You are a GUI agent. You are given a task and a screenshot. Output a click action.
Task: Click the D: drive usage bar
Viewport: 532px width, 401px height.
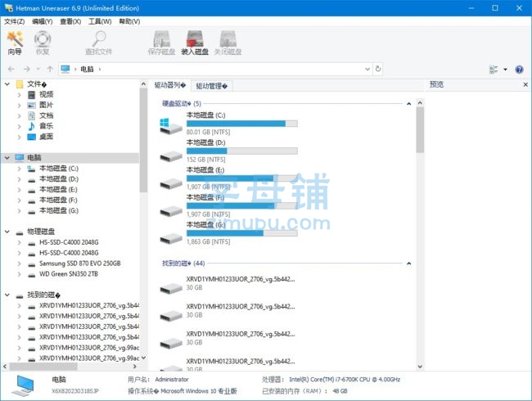pyautogui.click(x=242, y=151)
